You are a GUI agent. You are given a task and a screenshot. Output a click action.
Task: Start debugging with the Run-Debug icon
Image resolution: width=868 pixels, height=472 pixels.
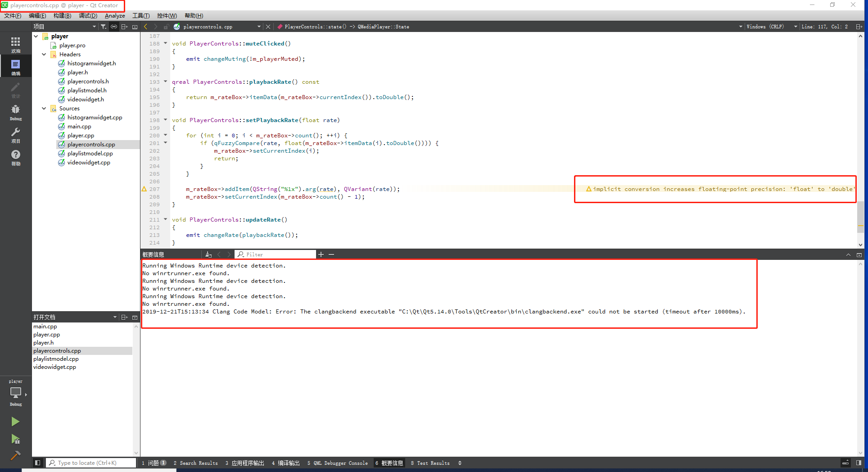[x=15, y=439]
